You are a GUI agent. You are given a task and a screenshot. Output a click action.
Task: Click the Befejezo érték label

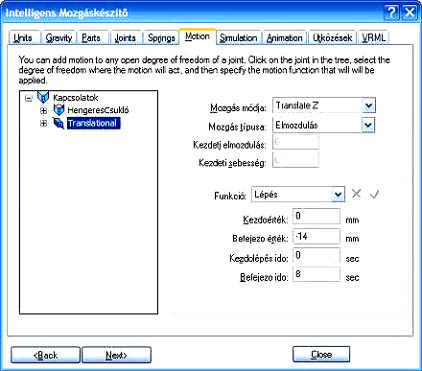click(260, 239)
